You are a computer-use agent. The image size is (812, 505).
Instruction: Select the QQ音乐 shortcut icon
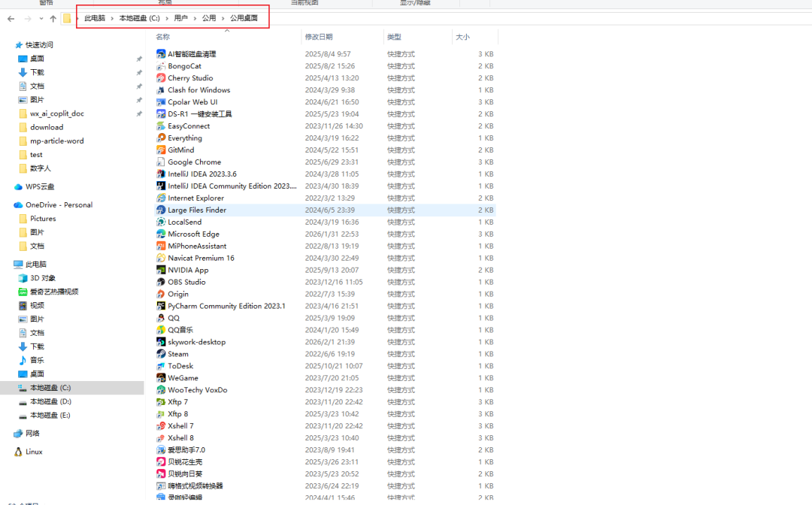tap(161, 330)
